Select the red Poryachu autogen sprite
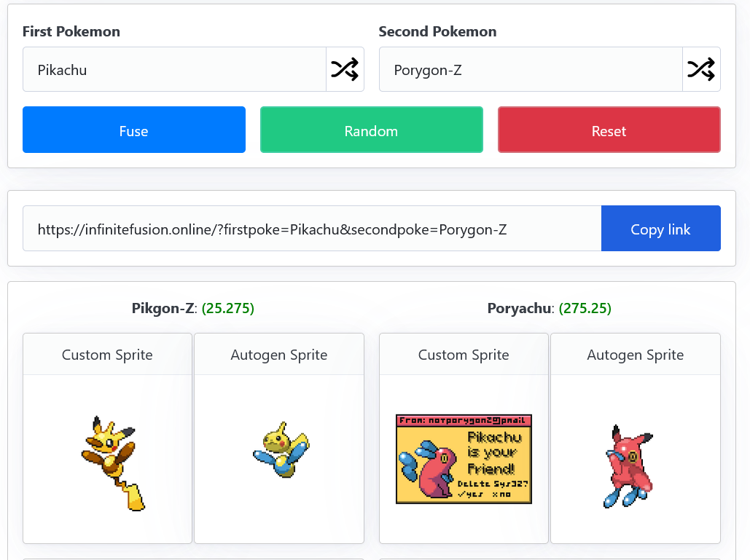Screen dimensions: 750x560 (628, 465)
